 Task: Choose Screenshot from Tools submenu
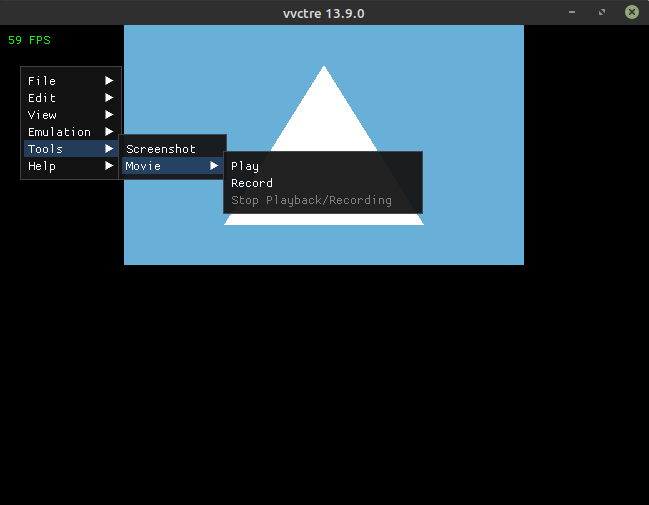(x=172, y=149)
